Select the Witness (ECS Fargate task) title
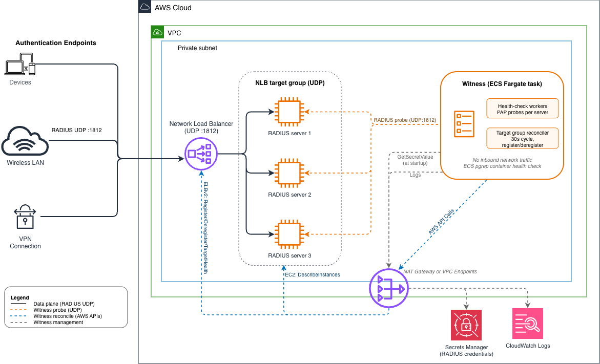600x364 pixels. pyautogui.click(x=502, y=84)
